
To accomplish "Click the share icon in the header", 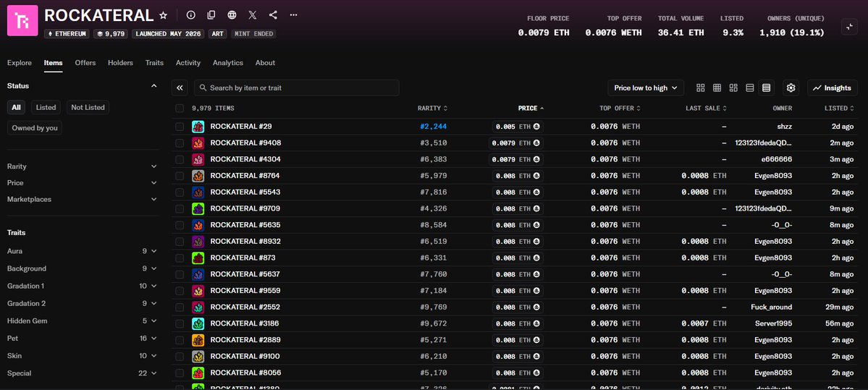I will tap(273, 15).
